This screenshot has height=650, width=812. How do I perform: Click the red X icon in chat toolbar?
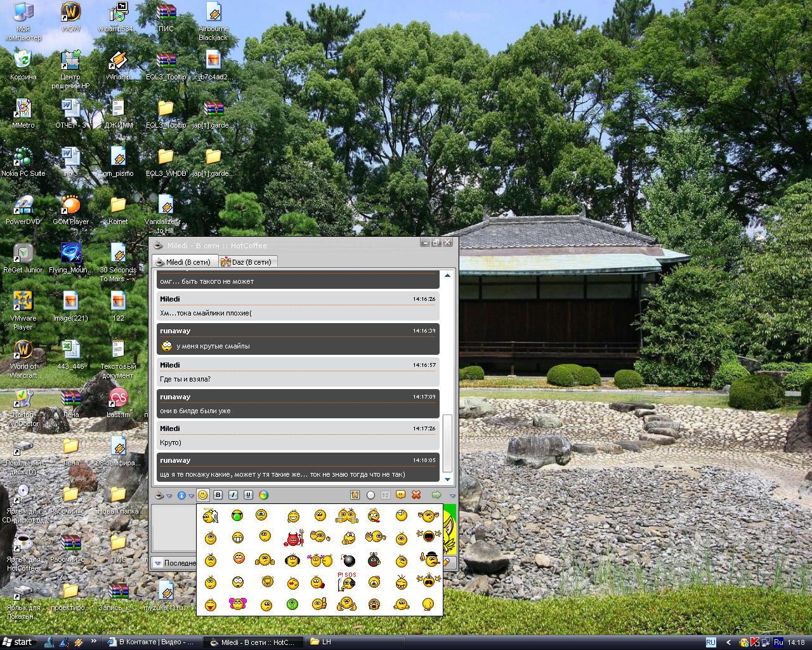(416, 495)
